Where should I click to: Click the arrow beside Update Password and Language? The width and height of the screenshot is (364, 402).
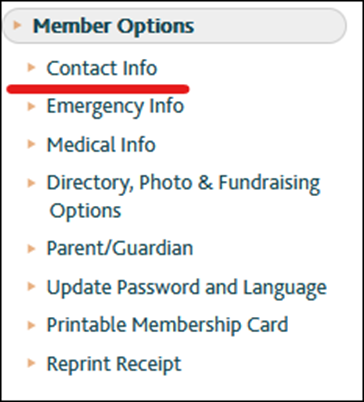(x=31, y=287)
